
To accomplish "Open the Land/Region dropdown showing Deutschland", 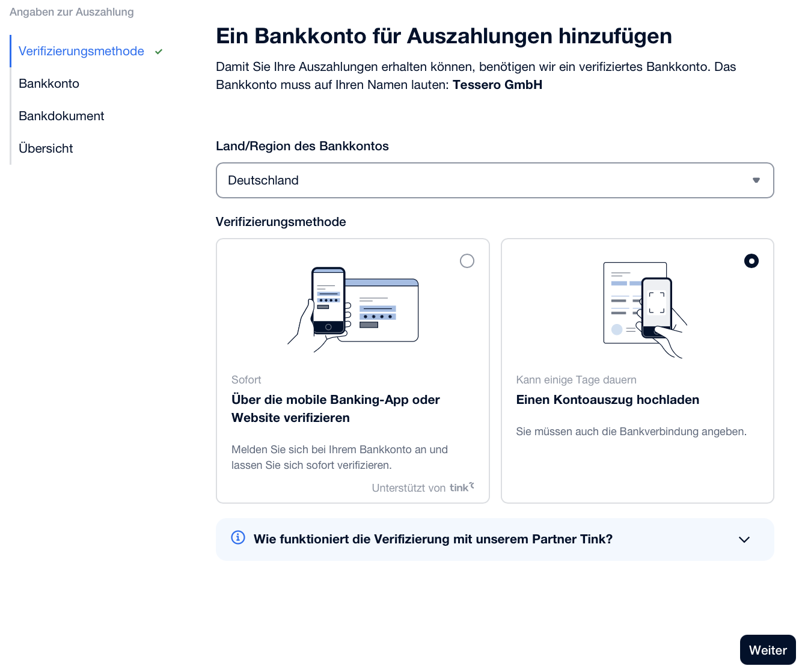I will click(495, 180).
